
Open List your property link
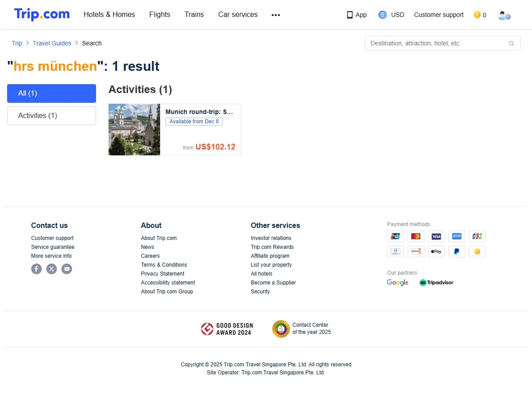click(271, 264)
